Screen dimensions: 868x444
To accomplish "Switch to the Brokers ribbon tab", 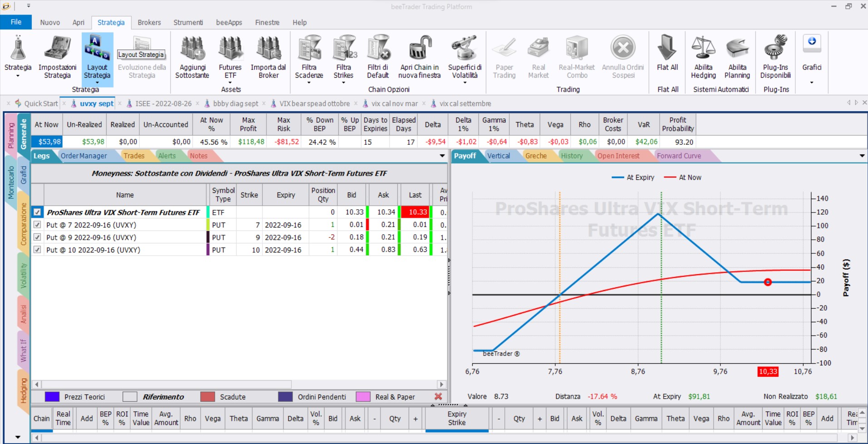I will tap(149, 22).
